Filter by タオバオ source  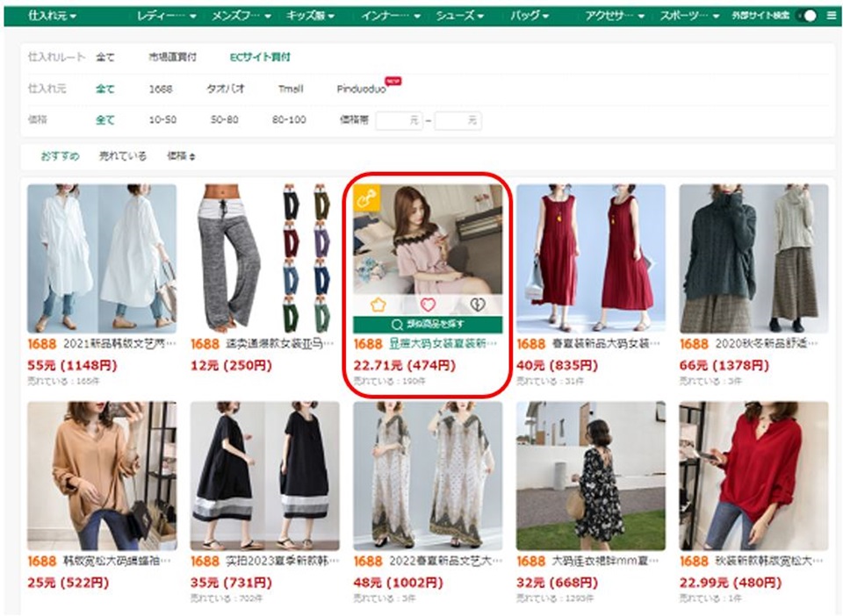tap(226, 89)
